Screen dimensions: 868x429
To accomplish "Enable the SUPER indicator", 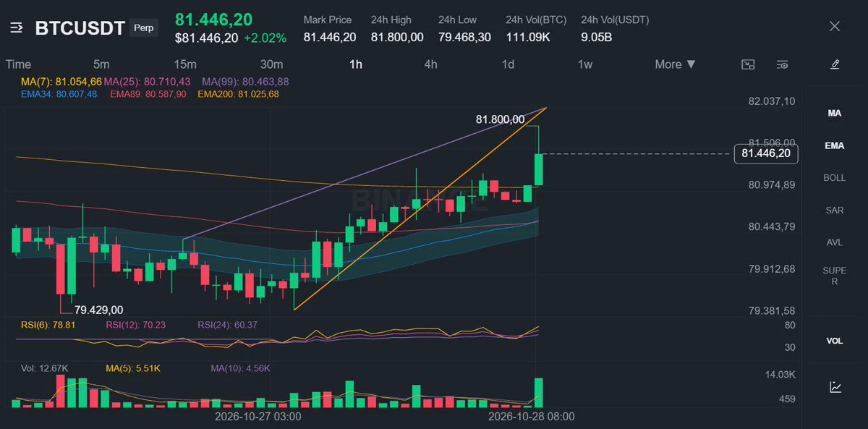I will (835, 276).
